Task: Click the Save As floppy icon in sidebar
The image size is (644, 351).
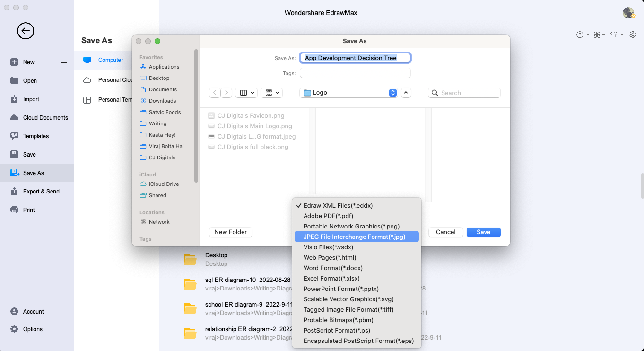Action: pyautogui.click(x=14, y=173)
